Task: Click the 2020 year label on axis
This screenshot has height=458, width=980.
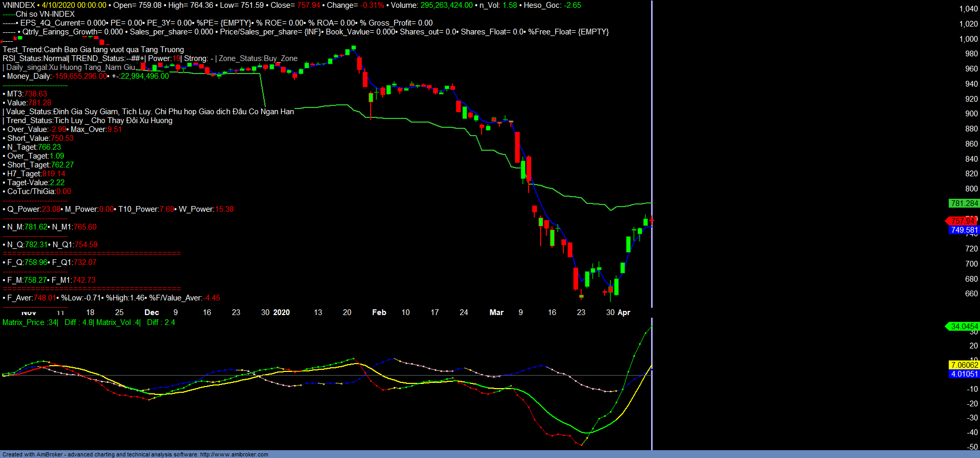Action: pos(281,312)
